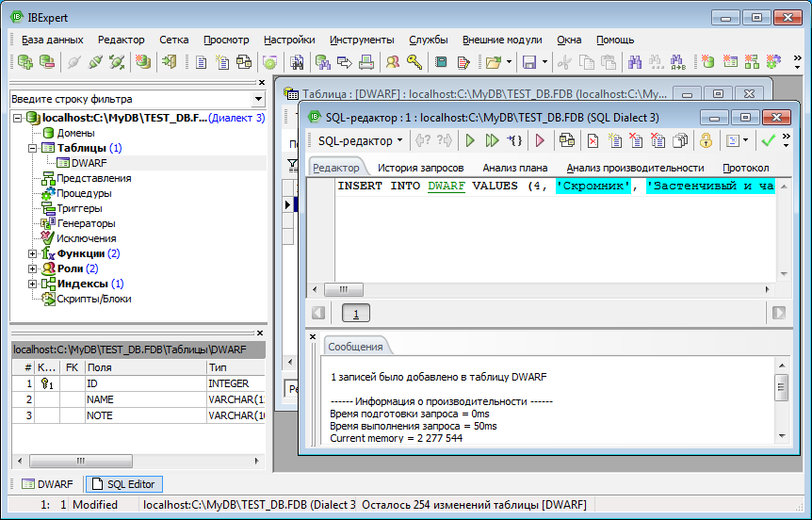Image resolution: width=812 pixels, height=520 pixels.
Task: Open User Manager icon
Action: pos(393,63)
